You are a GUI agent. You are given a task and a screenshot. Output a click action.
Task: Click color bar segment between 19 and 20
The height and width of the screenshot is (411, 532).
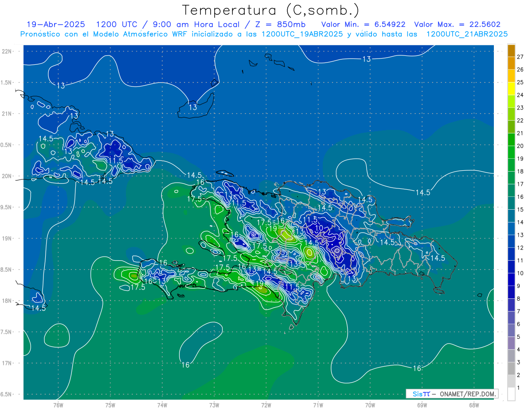click(511, 152)
